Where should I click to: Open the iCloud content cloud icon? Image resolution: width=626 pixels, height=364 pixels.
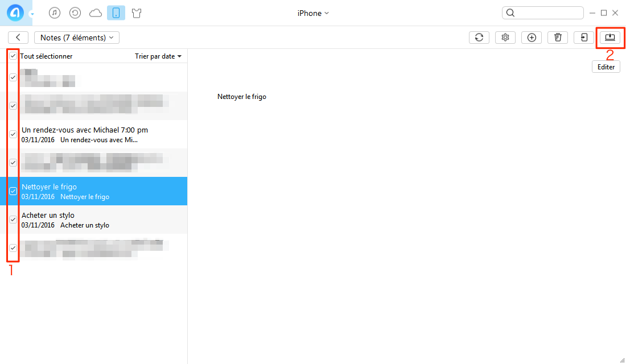coord(96,13)
